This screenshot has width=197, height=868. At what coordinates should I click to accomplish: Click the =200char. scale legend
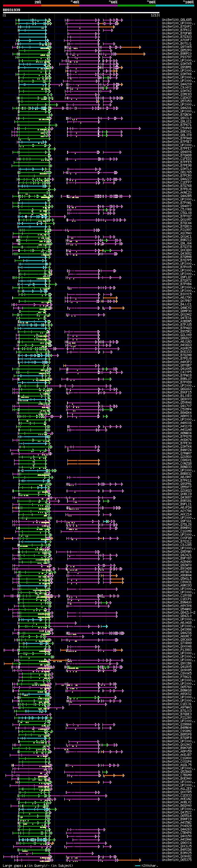coord(149,866)
